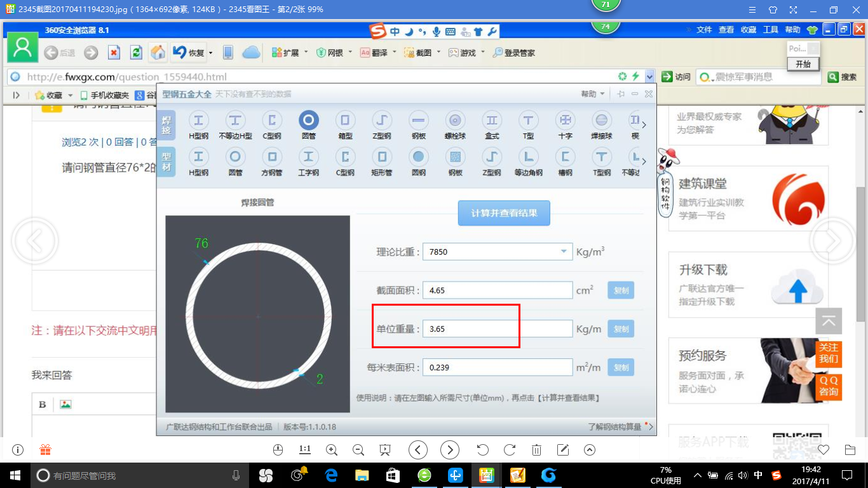The height and width of the screenshot is (488, 868).
Task: Open the image edit pencil icon
Action: [x=563, y=450]
